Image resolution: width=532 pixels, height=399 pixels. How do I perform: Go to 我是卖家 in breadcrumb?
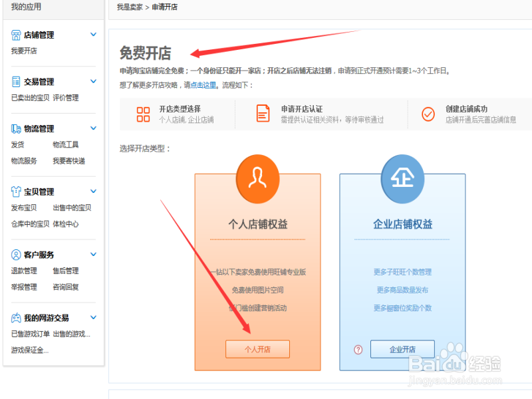130,7
